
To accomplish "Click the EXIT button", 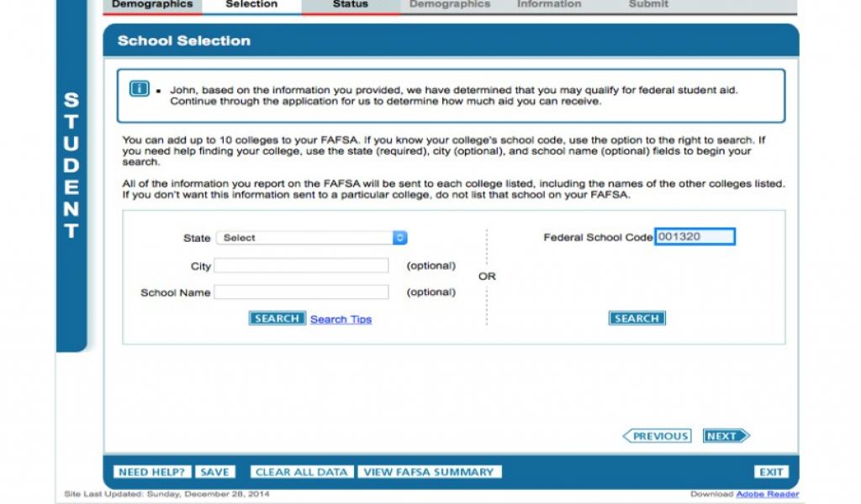I will 770,472.
